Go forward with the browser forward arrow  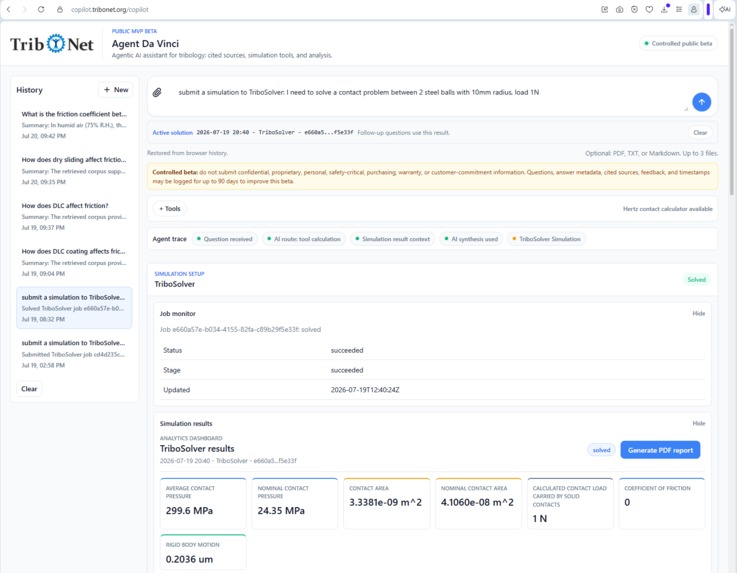24,9
